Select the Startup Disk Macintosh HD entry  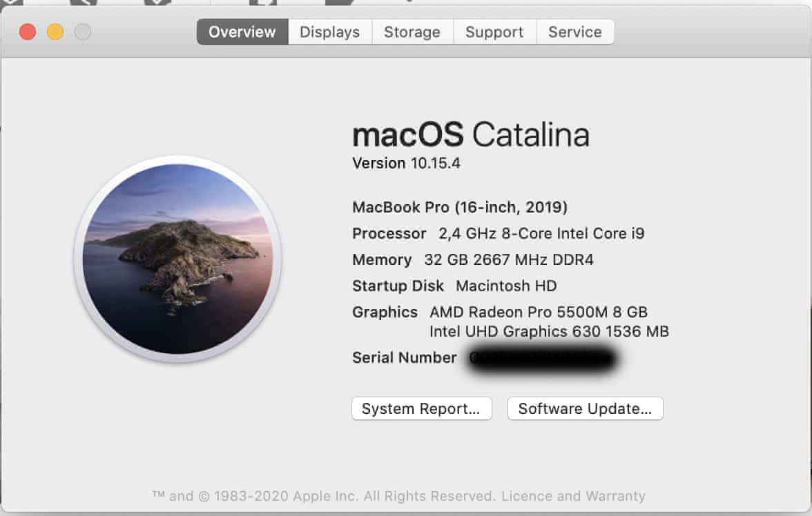pos(454,286)
